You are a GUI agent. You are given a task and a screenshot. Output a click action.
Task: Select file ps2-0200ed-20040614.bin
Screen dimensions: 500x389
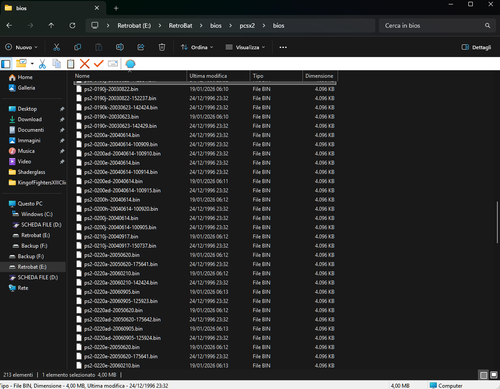point(205,181)
